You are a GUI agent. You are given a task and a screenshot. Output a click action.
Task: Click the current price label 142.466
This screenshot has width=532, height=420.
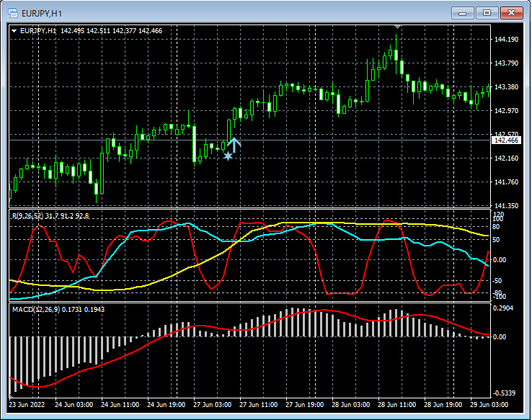505,140
